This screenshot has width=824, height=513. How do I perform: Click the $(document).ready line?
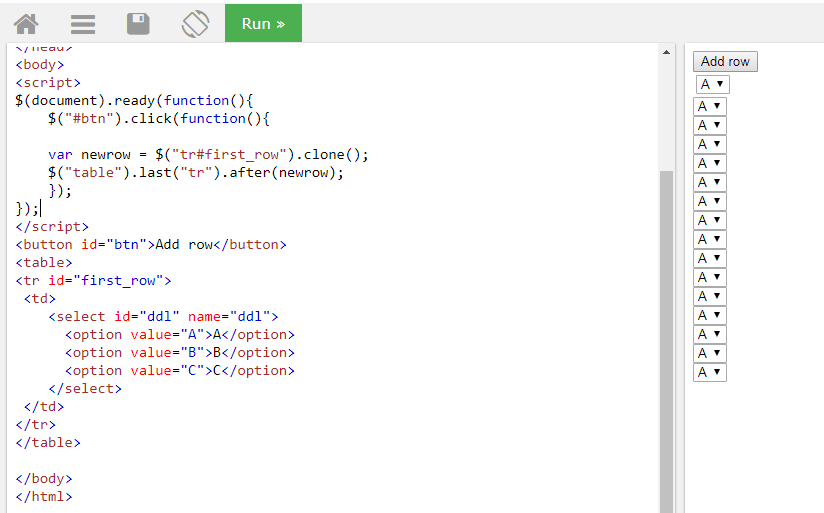(x=135, y=100)
